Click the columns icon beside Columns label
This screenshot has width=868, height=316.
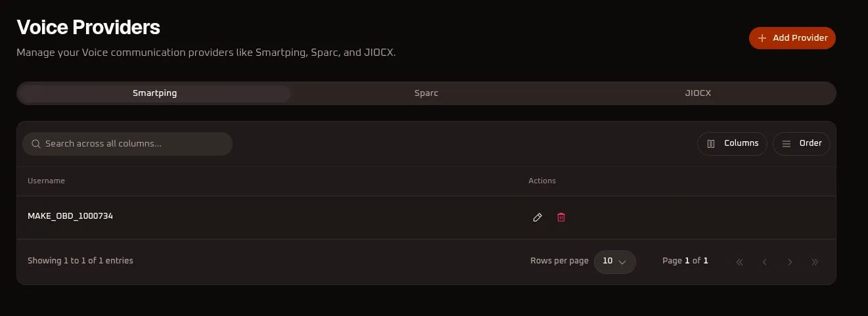[711, 144]
